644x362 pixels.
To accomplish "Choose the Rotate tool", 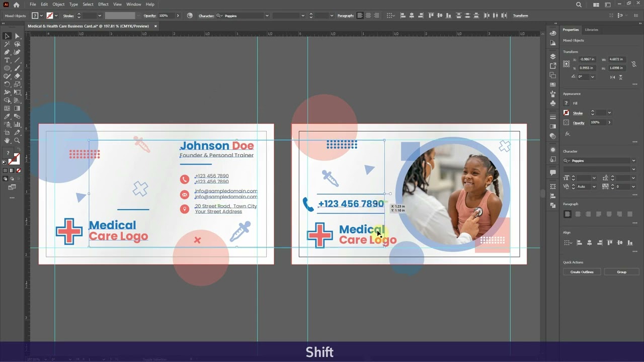I will 7,84.
